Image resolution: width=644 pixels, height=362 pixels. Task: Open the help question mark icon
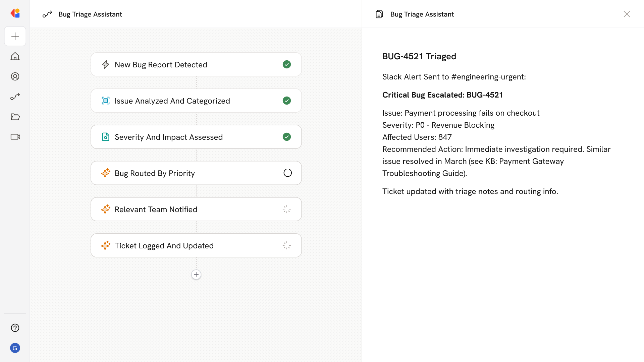(15, 328)
